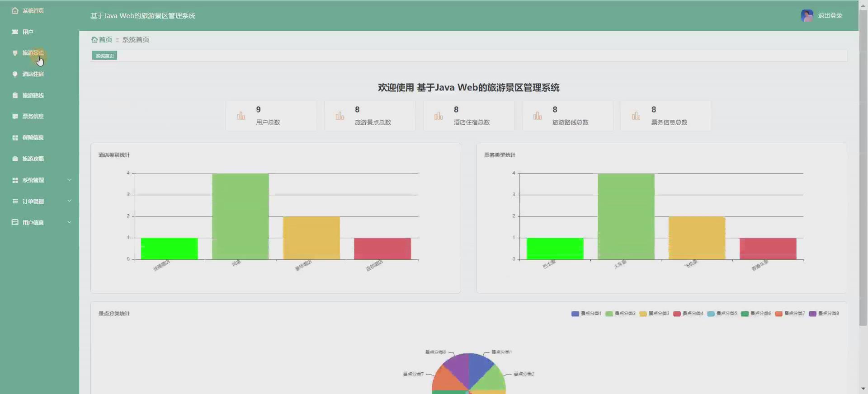
Task: Click the header title 基于Java Web的旅游景区管理系统
Action: pos(143,16)
